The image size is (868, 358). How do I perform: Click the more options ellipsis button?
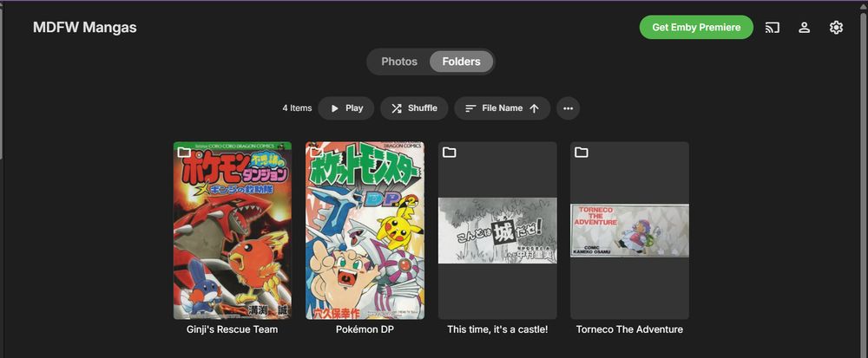click(568, 108)
